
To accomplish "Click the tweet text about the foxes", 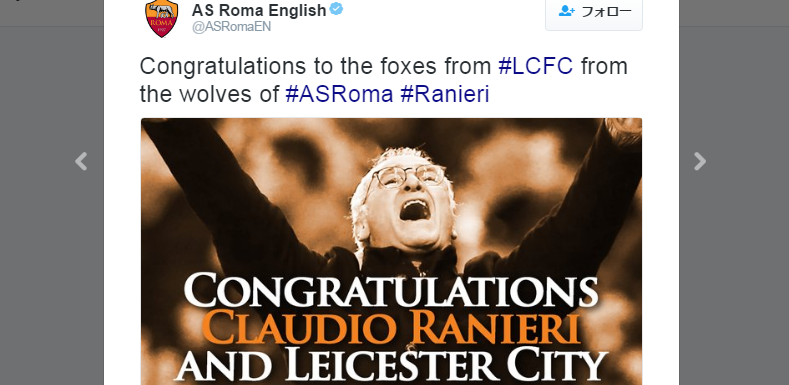I will point(383,81).
